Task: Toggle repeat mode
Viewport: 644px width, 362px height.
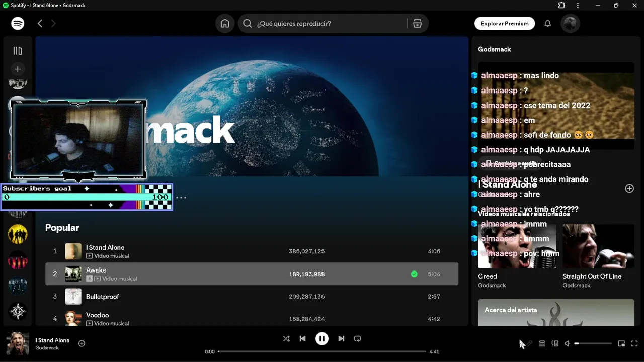Action: click(357, 339)
